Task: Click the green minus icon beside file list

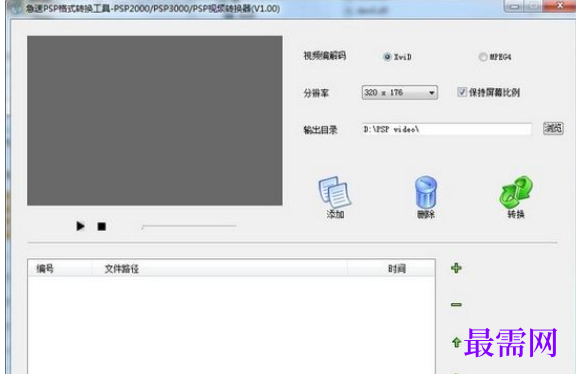Action: (x=456, y=305)
